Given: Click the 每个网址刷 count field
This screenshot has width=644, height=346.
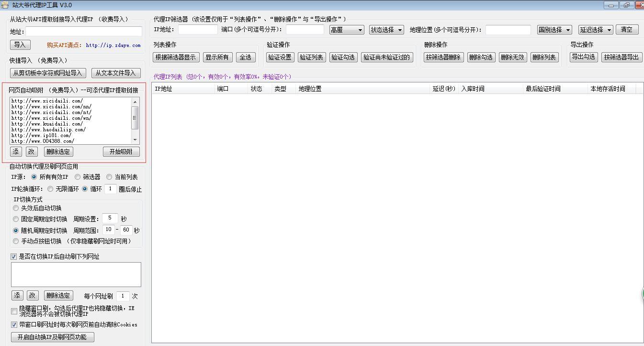Looking at the screenshot, I should coord(123,296).
